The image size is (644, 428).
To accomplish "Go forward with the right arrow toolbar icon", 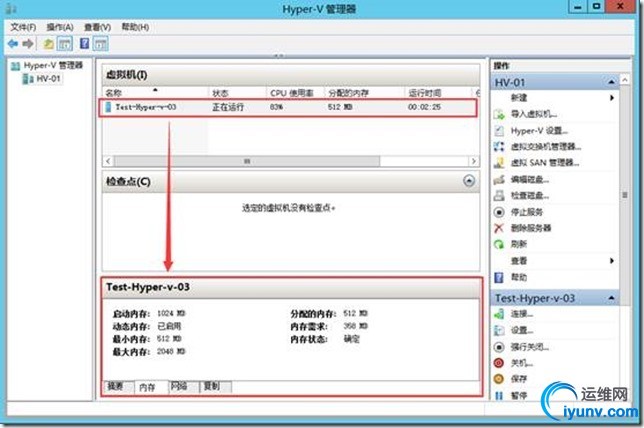I will click(x=28, y=44).
